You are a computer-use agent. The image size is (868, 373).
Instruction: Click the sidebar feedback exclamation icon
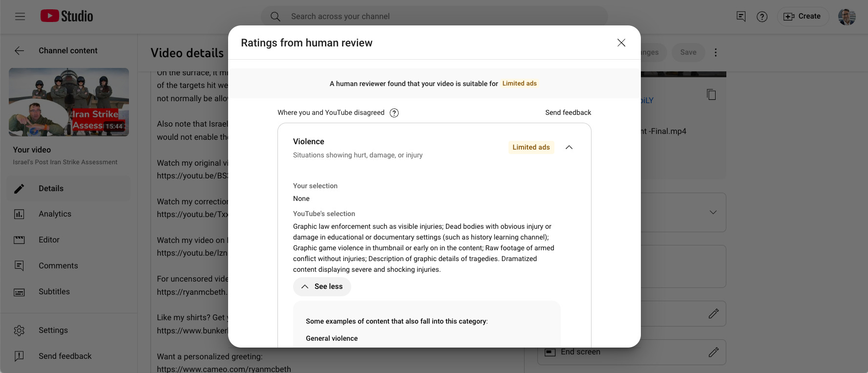(19, 356)
